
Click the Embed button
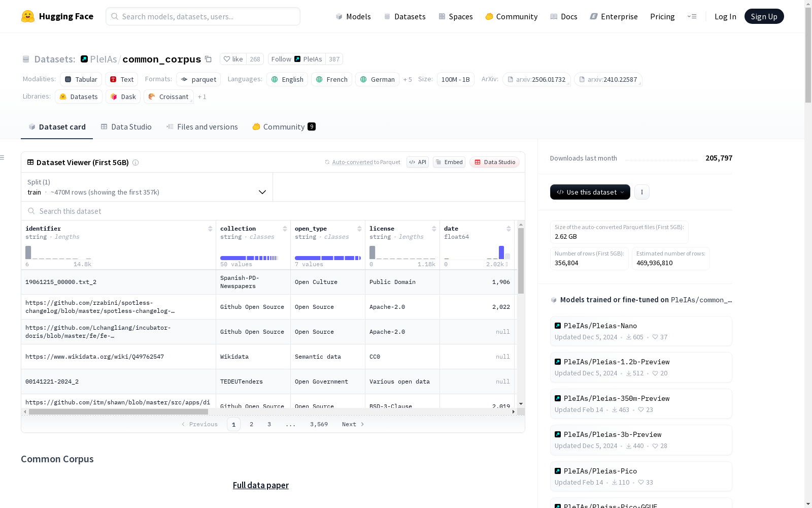click(x=449, y=162)
